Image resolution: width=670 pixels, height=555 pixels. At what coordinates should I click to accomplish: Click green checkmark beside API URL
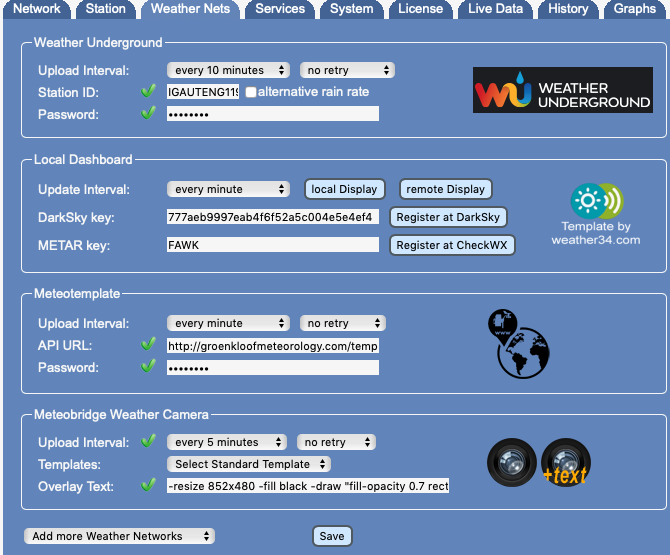[x=149, y=345]
